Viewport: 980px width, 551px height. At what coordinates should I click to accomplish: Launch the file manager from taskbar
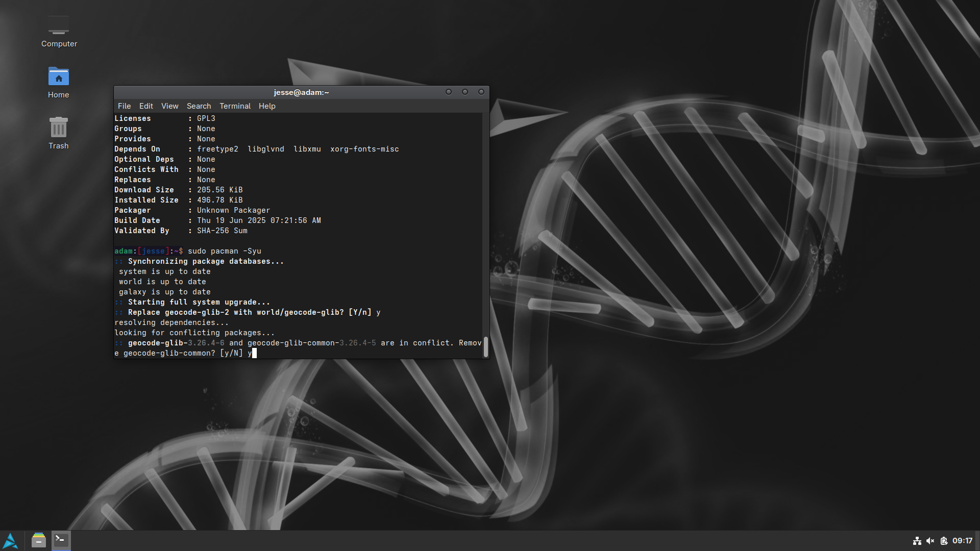(x=39, y=540)
